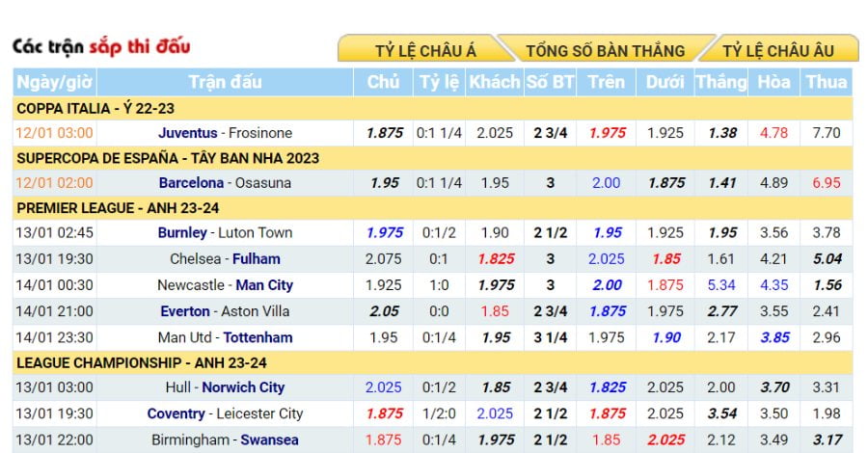Click the Ngày/giờ column header
Image resolution: width=868 pixels, height=453 pixels.
point(55,83)
